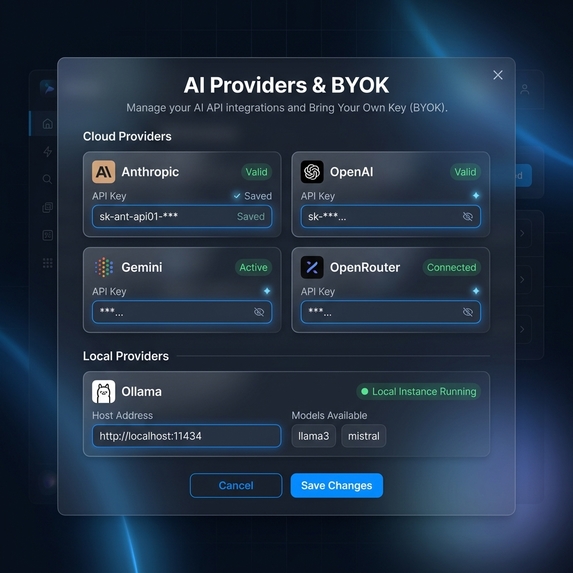Click the lightning bolt sidebar icon
Screen dimensions: 573x573
click(x=48, y=151)
